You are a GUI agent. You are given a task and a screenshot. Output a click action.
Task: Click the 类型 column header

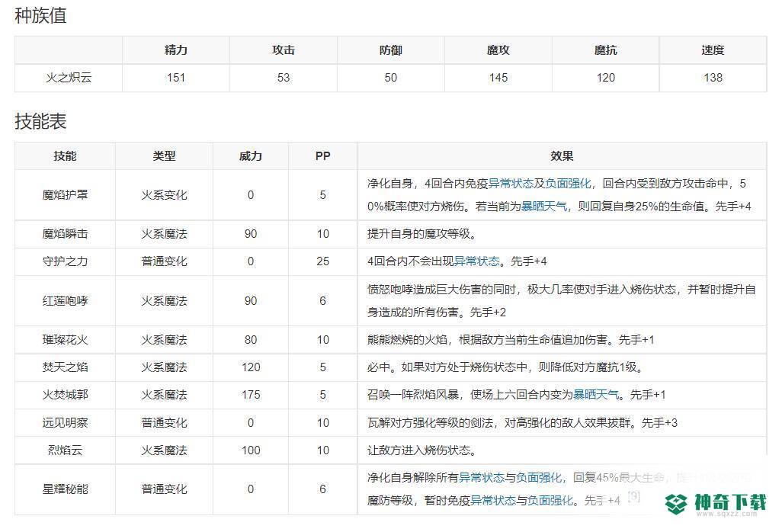click(164, 156)
